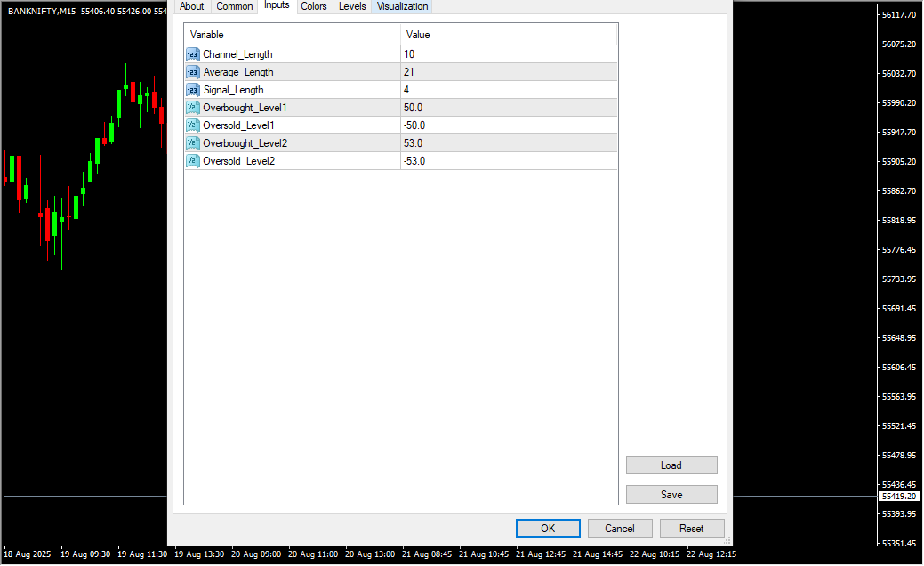Click the Overbought_Level1 double type icon
Viewport: 924px width, 566px height.
coord(192,108)
